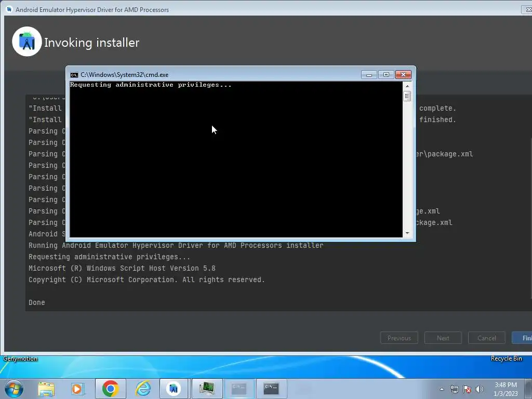The height and width of the screenshot is (399, 532).
Task: Click the cmd scrollbar down arrow
Action: [x=407, y=233]
